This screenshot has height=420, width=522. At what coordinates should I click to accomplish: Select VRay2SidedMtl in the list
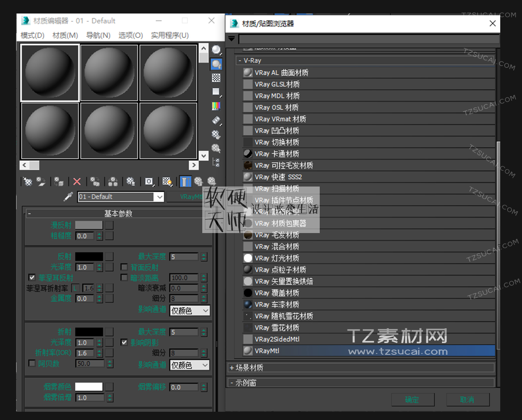(369, 339)
